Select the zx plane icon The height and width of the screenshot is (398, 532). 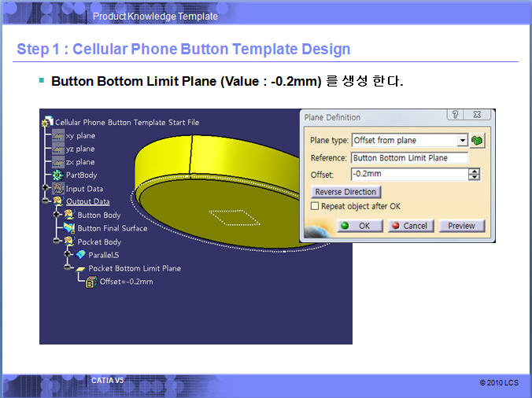point(57,162)
